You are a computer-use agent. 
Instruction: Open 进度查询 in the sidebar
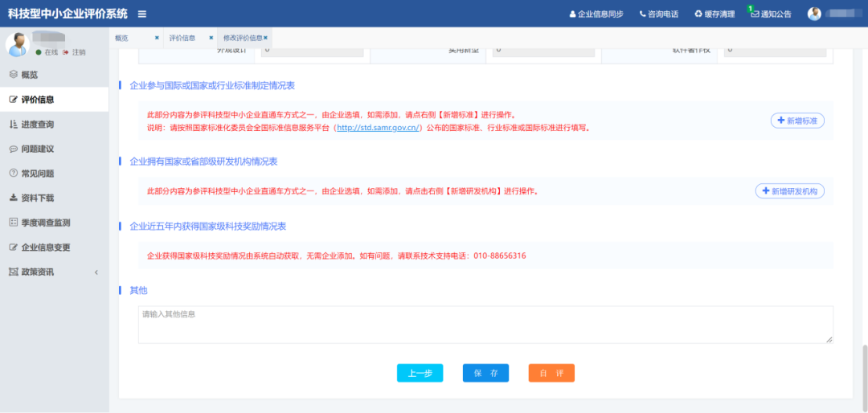point(38,125)
